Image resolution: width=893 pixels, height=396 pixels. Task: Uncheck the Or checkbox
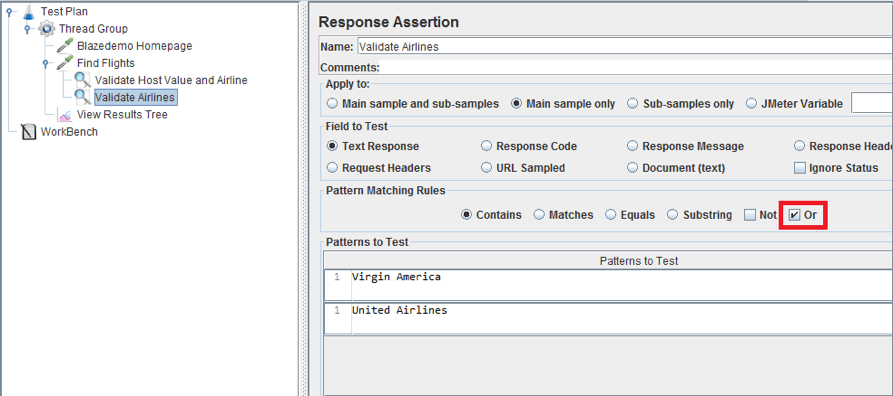click(794, 215)
